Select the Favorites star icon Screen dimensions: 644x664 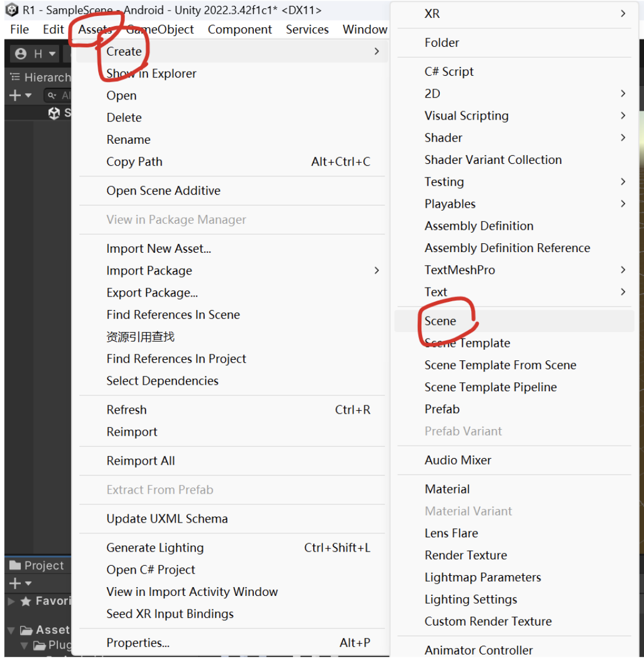(26, 601)
